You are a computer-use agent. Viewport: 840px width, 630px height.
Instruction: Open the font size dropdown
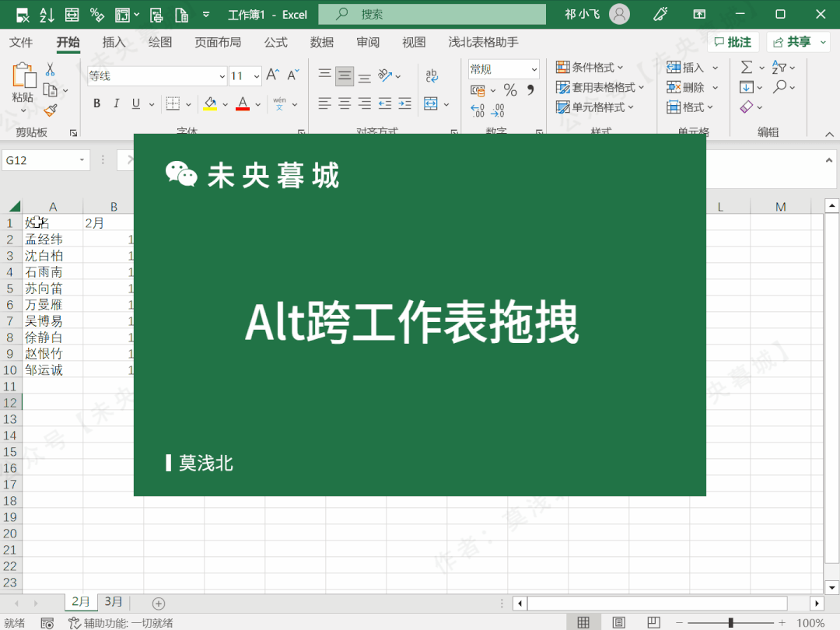[x=257, y=75]
